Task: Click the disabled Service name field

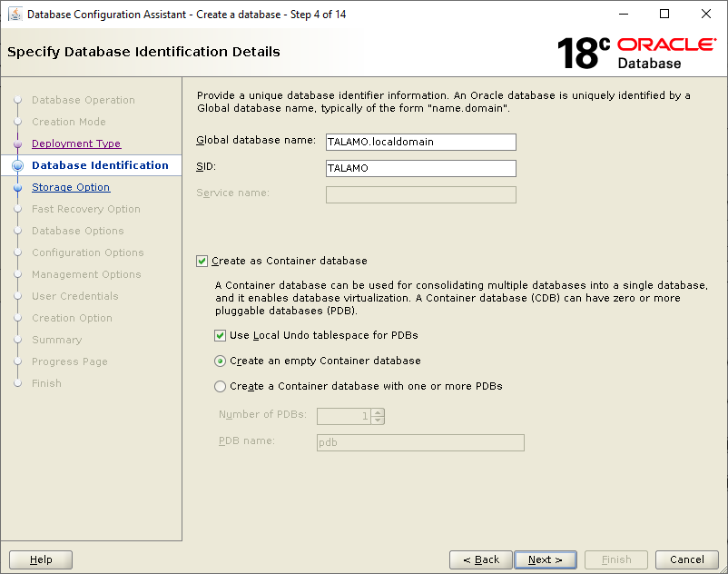Action: click(420, 194)
